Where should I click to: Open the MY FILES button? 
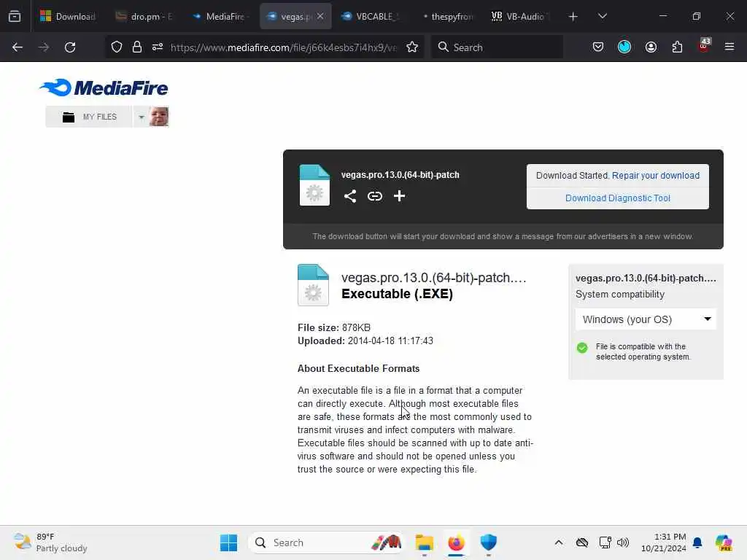point(89,117)
